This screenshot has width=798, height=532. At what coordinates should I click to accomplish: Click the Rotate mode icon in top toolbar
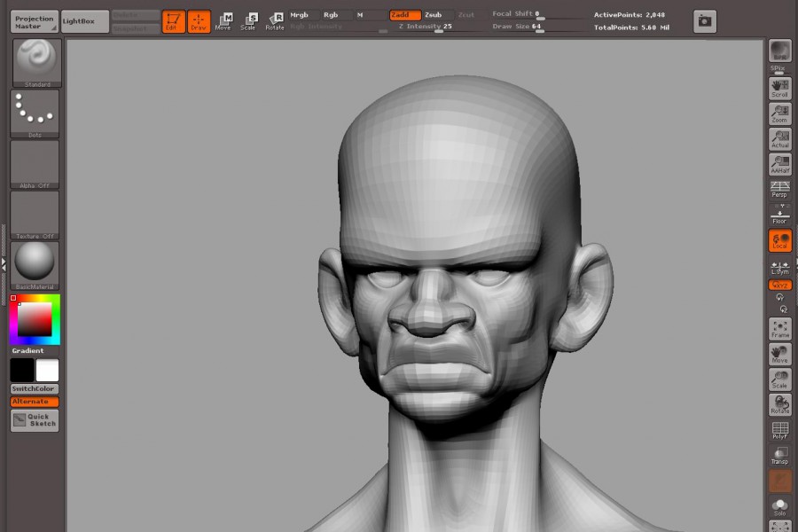click(276, 21)
